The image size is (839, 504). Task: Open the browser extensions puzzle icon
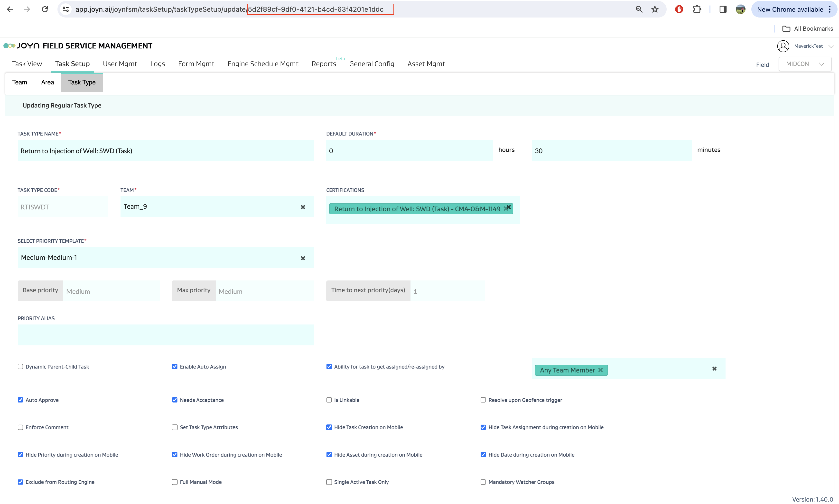tap(697, 9)
